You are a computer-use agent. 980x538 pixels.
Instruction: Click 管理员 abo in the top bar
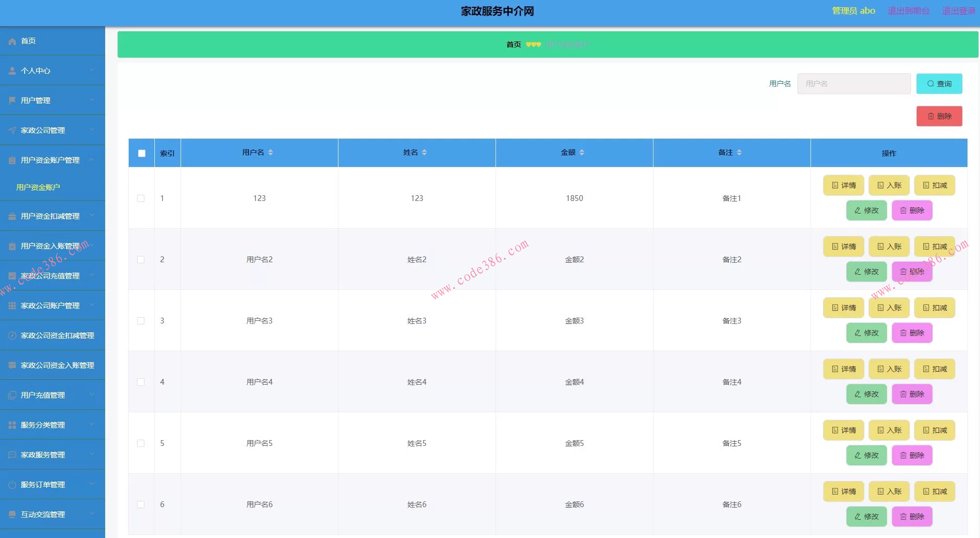point(853,10)
